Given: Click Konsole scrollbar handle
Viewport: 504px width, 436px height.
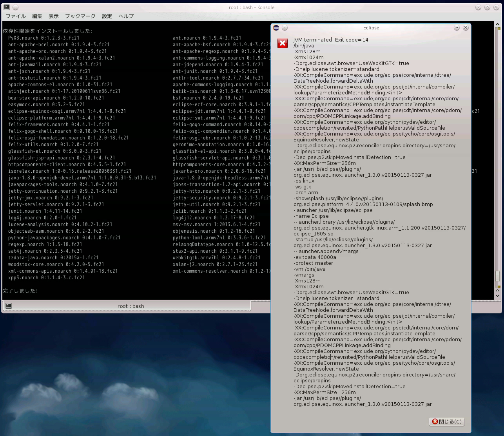Looking at the screenshot, I should click(498, 276).
